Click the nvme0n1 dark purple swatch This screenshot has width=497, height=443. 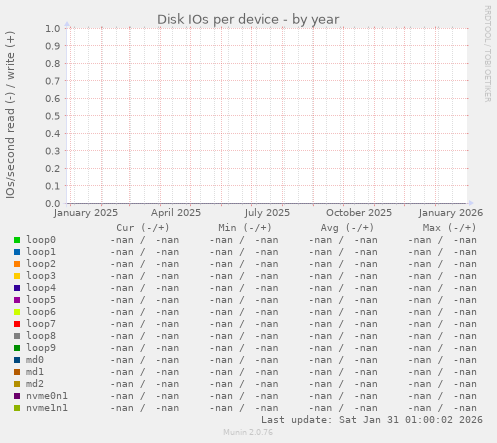[x=17, y=396]
